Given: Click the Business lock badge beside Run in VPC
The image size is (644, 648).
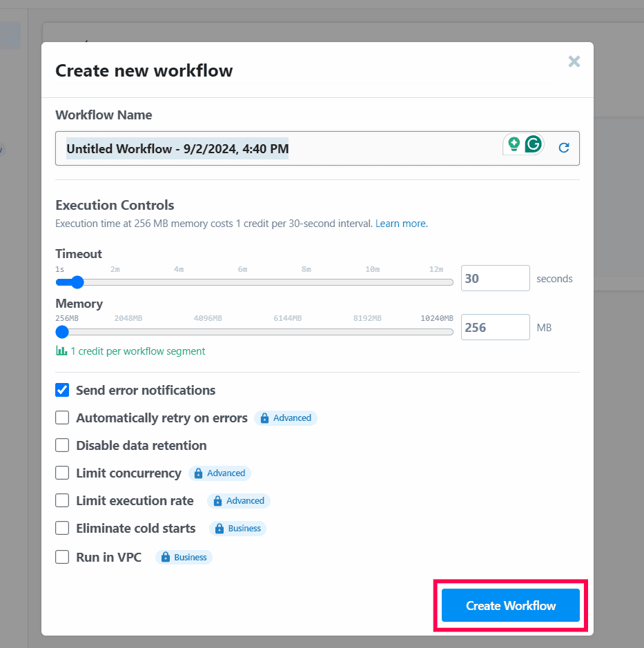Looking at the screenshot, I should click(184, 557).
